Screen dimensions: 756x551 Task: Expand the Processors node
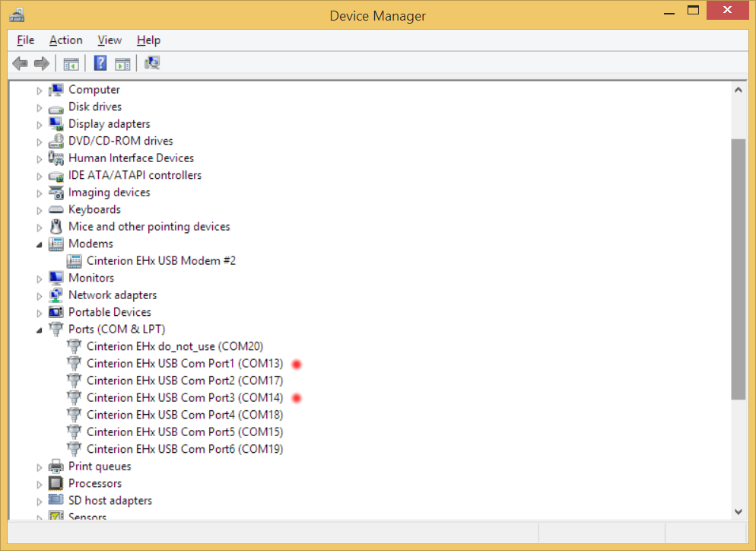[39, 485]
